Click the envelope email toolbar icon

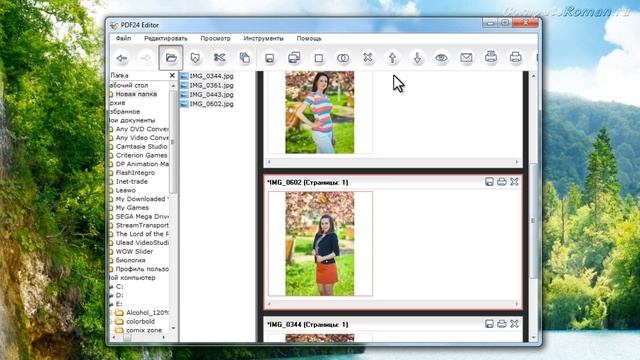click(466, 58)
